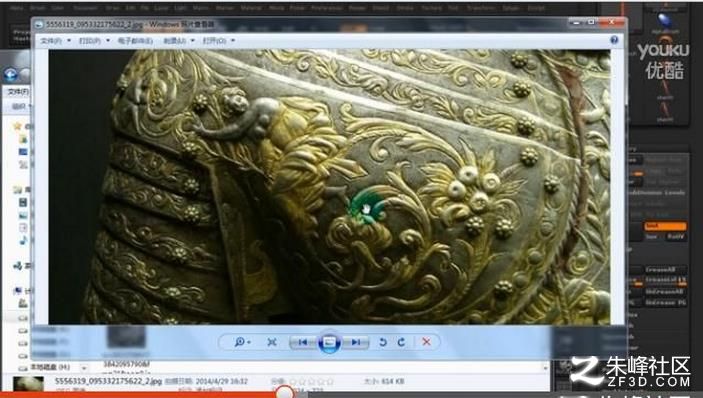The height and width of the screenshot is (398, 703).
Task: Open the help question mark icon
Action: click(614, 40)
